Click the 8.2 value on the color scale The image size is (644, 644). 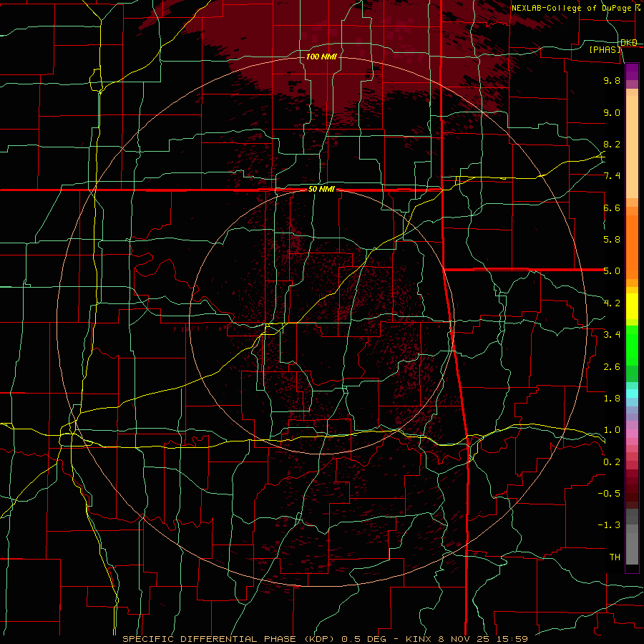click(x=612, y=145)
